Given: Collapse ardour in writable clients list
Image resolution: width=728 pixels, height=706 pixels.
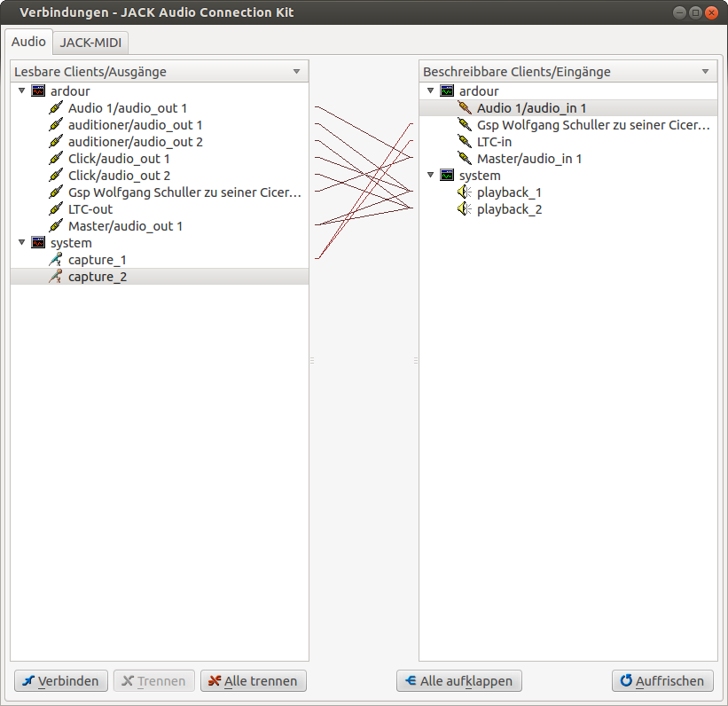Looking at the screenshot, I should [x=430, y=90].
